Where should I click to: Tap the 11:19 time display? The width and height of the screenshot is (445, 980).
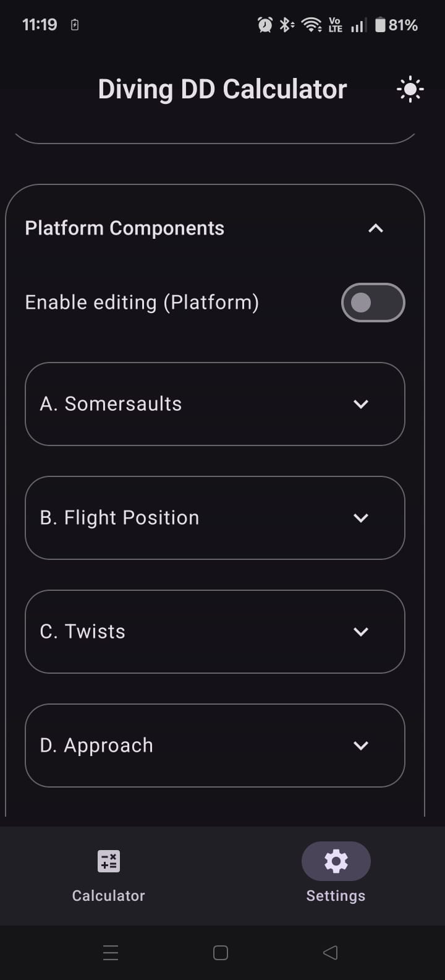(x=39, y=24)
